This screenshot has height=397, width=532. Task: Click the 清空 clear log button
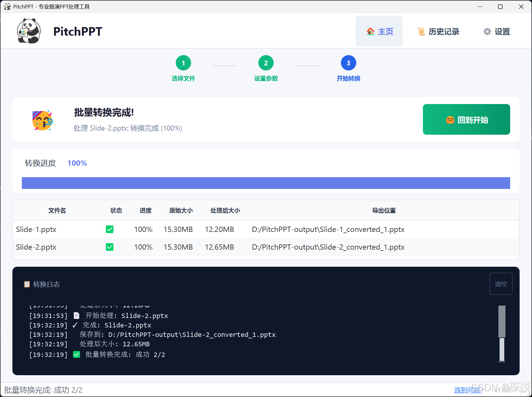[x=501, y=284]
